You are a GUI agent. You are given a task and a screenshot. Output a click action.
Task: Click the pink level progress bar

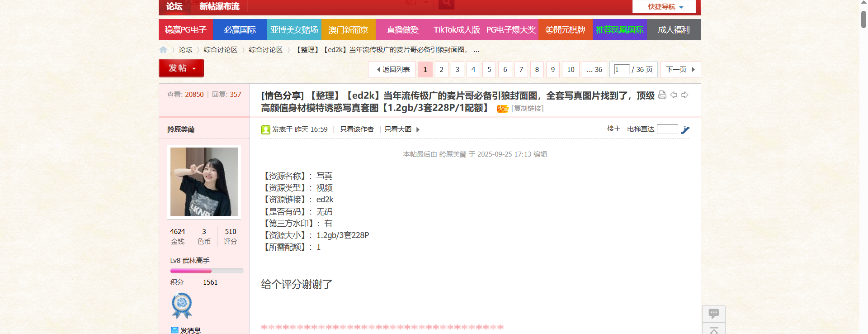(207, 271)
